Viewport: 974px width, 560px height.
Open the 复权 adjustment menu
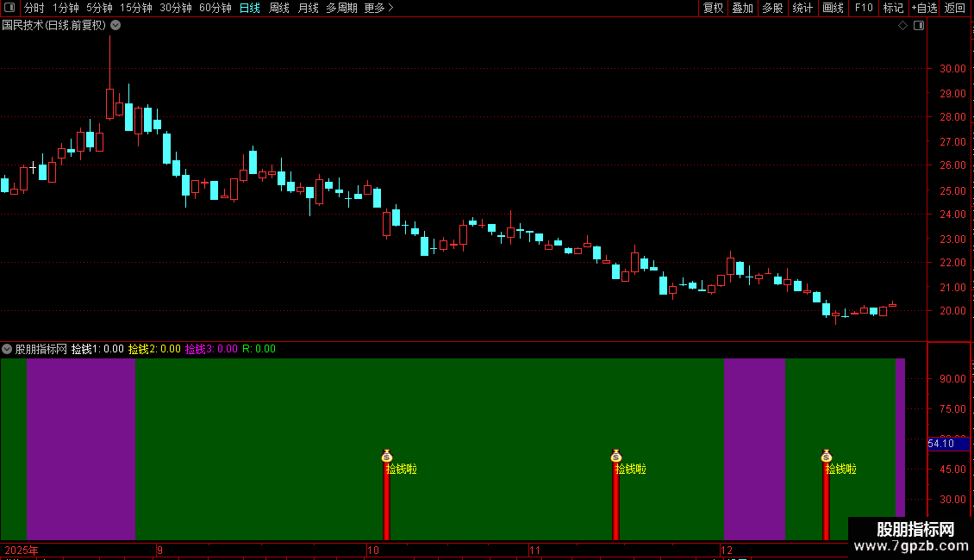713,8
